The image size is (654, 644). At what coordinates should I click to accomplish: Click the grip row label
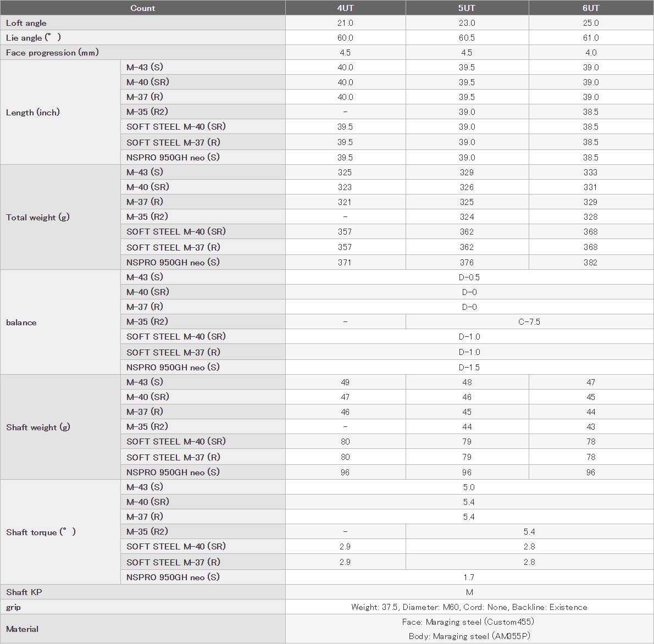(13, 607)
